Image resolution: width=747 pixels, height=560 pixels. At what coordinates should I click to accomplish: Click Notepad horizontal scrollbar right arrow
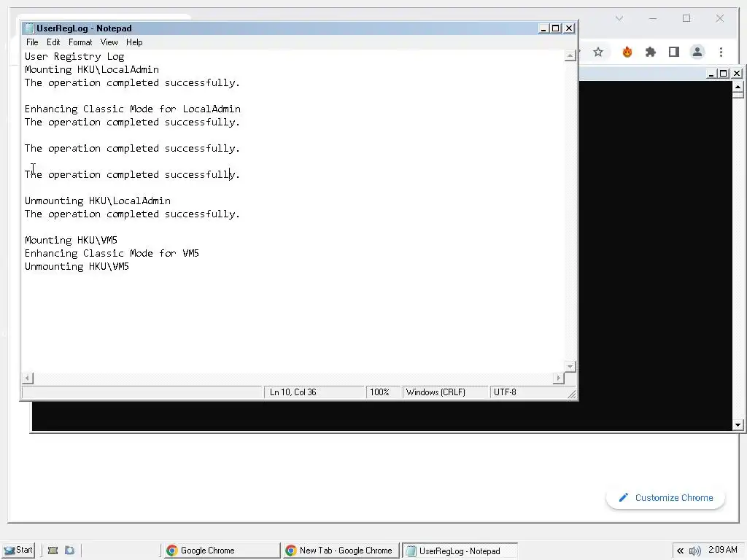click(x=558, y=378)
